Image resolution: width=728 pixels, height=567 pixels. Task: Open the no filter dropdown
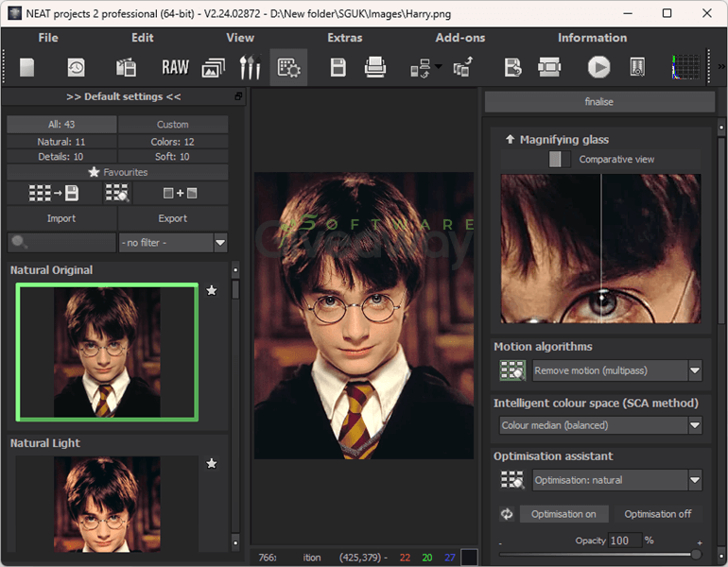[x=220, y=243]
